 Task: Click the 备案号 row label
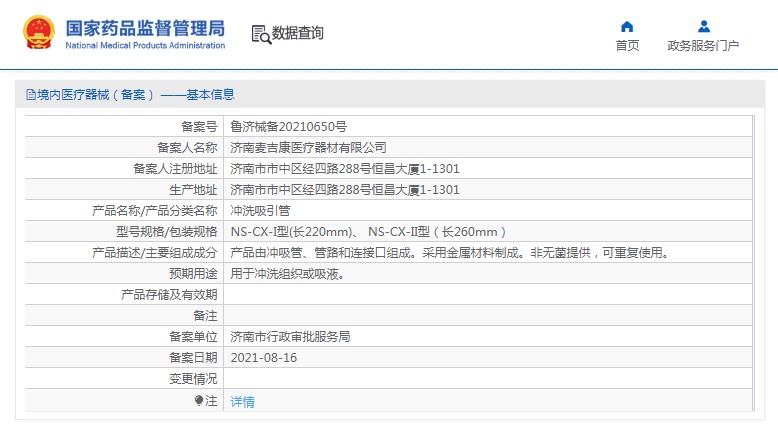click(199, 126)
